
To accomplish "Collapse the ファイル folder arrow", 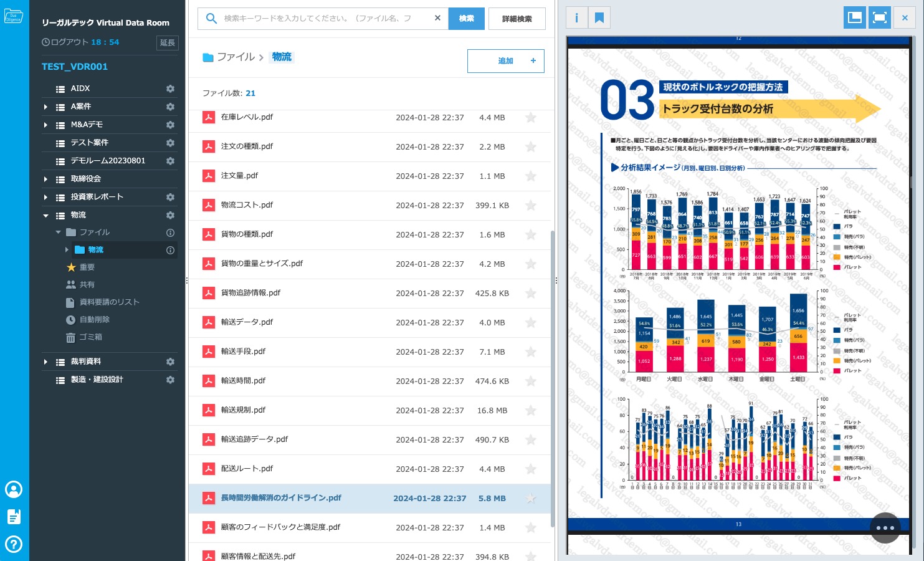I will pyautogui.click(x=58, y=233).
